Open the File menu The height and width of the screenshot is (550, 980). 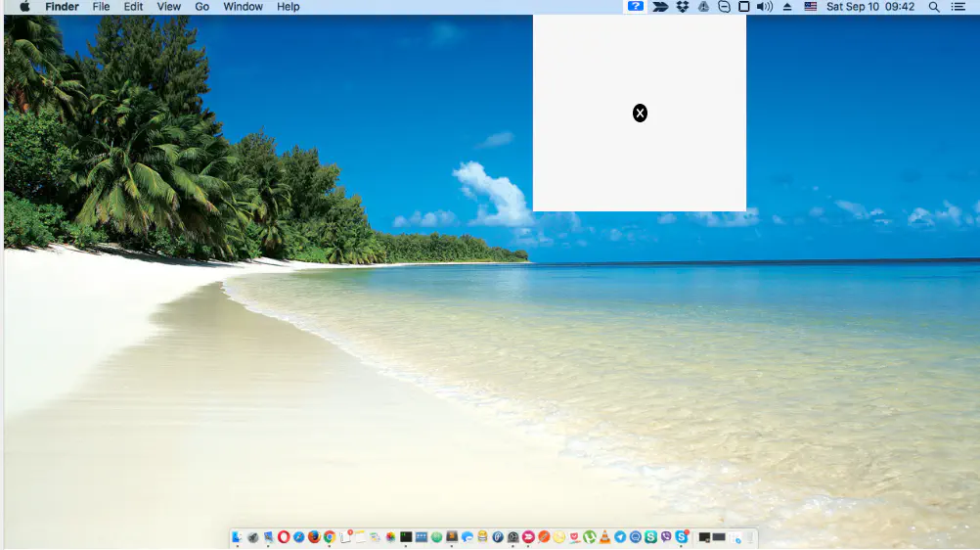[101, 7]
